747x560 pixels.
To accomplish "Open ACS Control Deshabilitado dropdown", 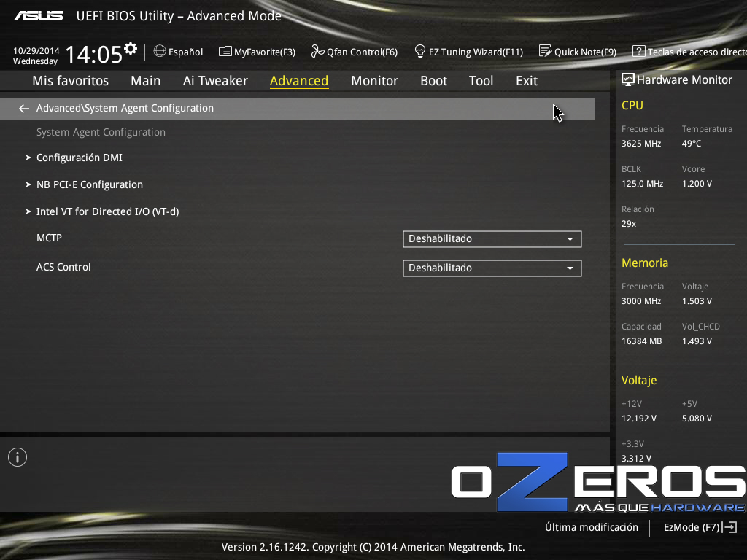I will pos(492,268).
